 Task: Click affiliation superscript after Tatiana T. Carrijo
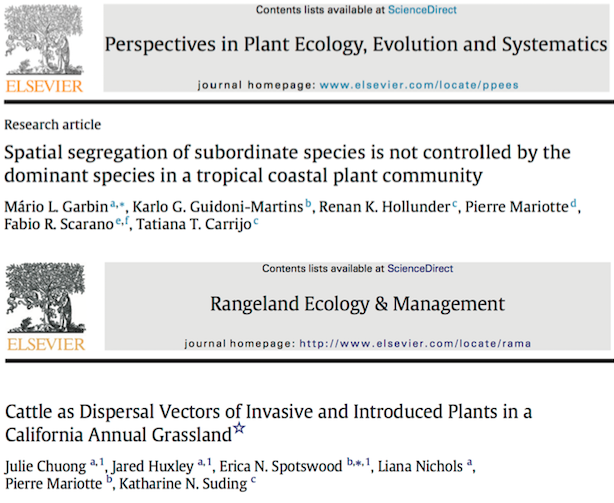(256, 222)
